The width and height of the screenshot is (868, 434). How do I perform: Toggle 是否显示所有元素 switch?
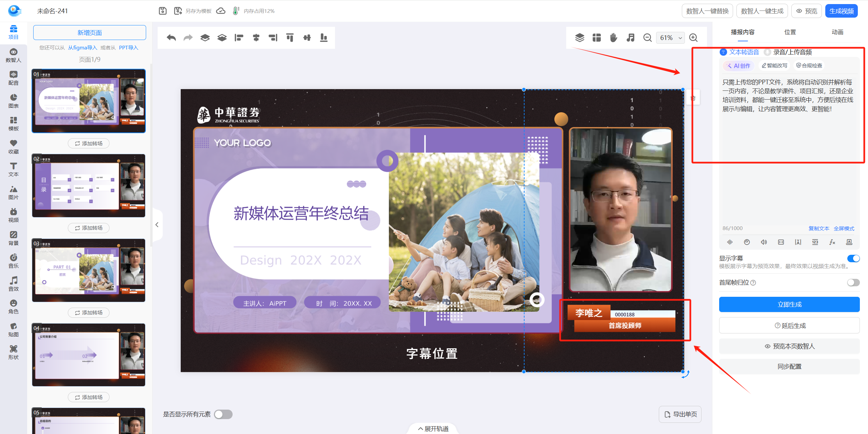pos(223,414)
